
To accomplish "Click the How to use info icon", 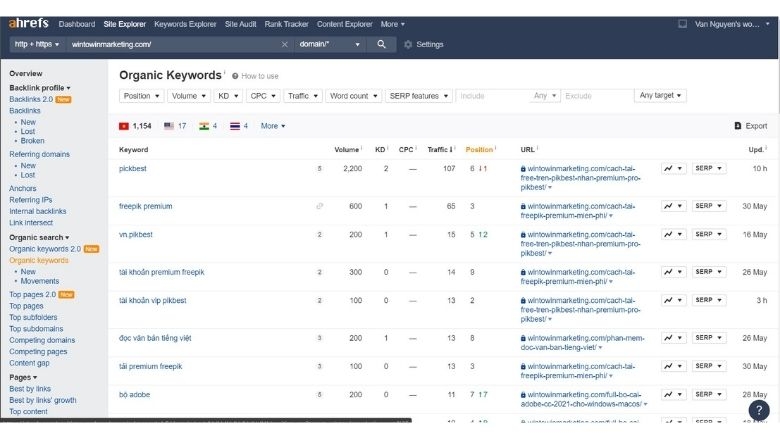I will [x=235, y=76].
